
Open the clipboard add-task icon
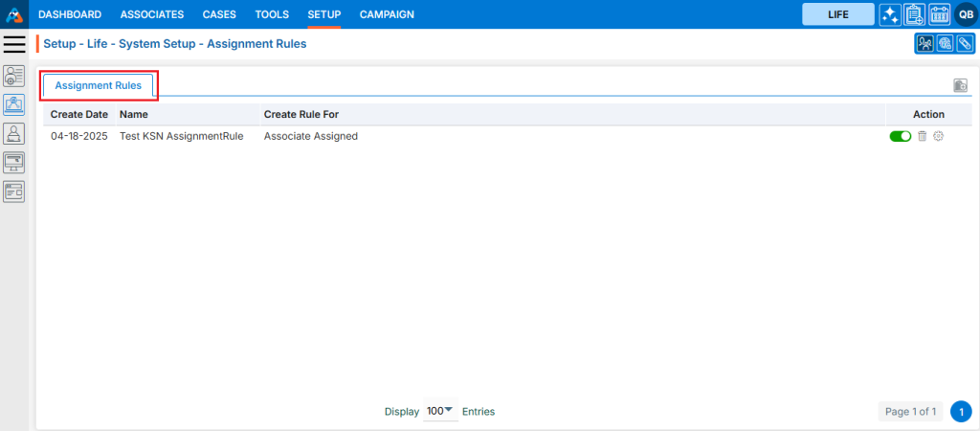coord(914,14)
